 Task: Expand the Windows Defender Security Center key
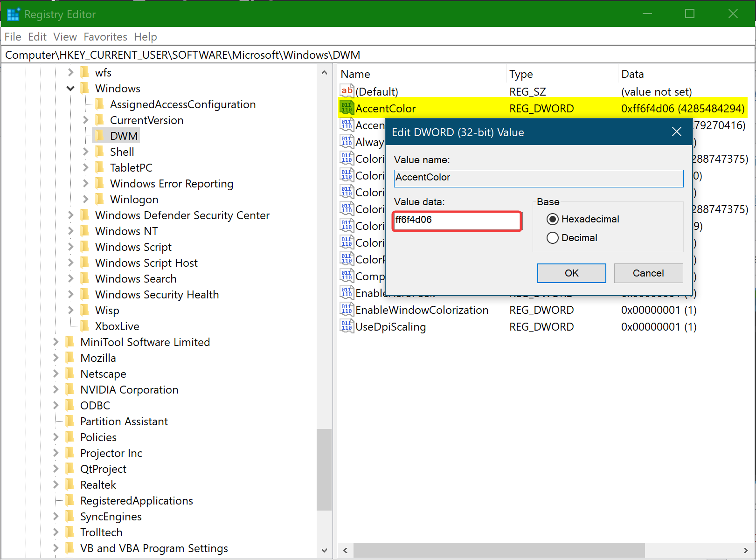point(70,215)
